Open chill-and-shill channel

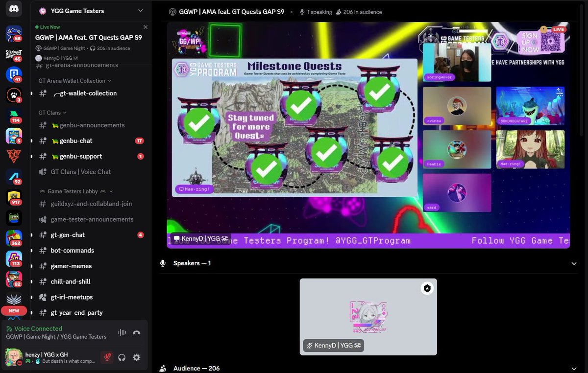pyautogui.click(x=91, y=281)
